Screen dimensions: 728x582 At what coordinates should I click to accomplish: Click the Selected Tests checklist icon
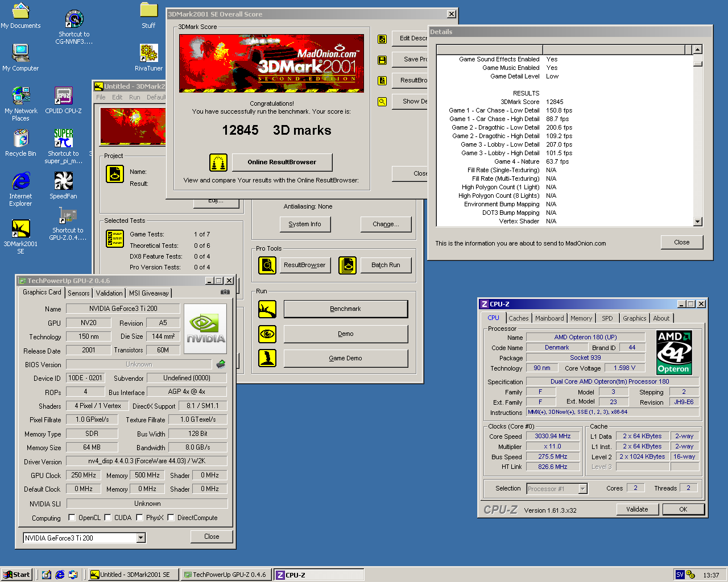point(115,239)
